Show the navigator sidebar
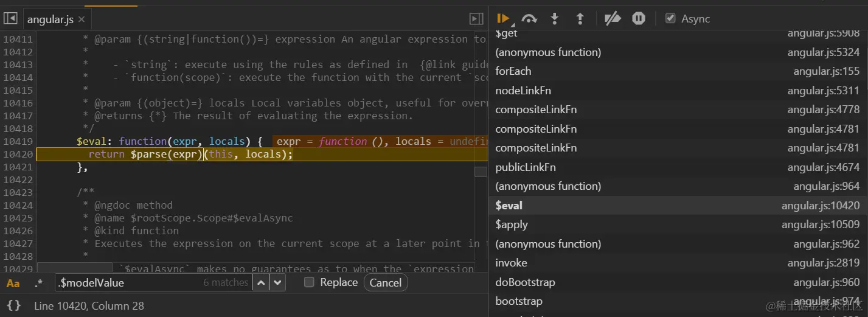Viewport: 868px width, 317px height. click(x=10, y=19)
